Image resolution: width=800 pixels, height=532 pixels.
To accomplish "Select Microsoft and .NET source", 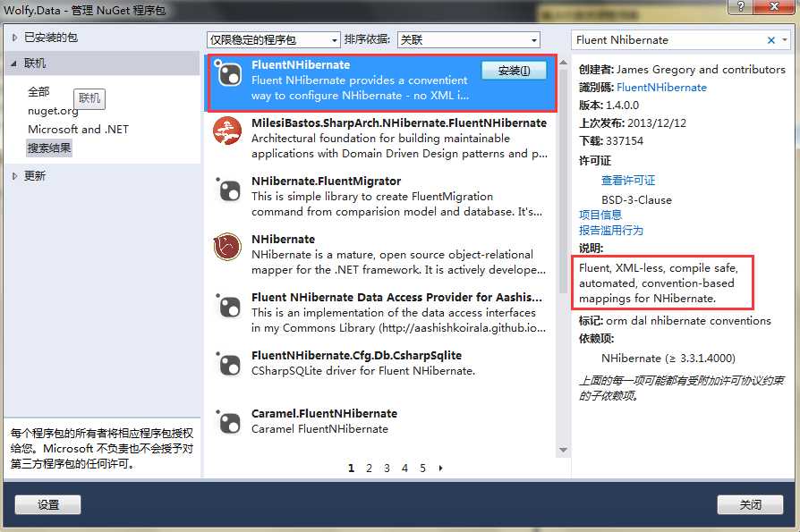I will (x=78, y=130).
